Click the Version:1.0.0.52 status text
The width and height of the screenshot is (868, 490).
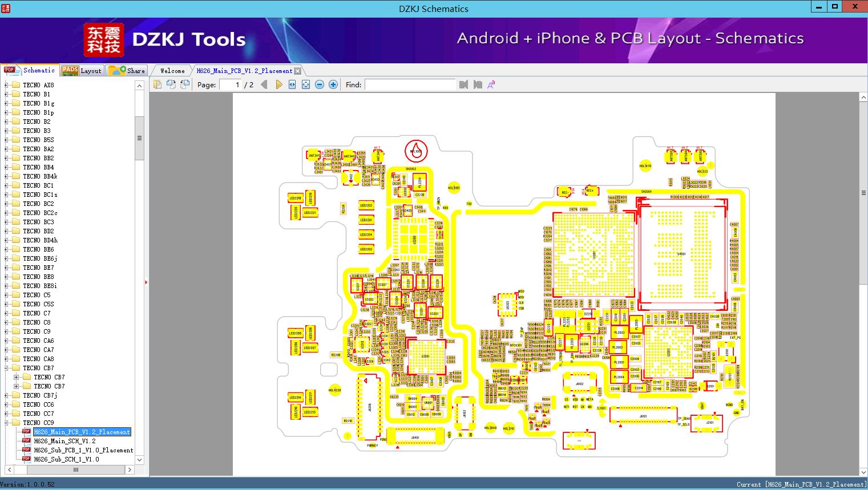[27, 484]
